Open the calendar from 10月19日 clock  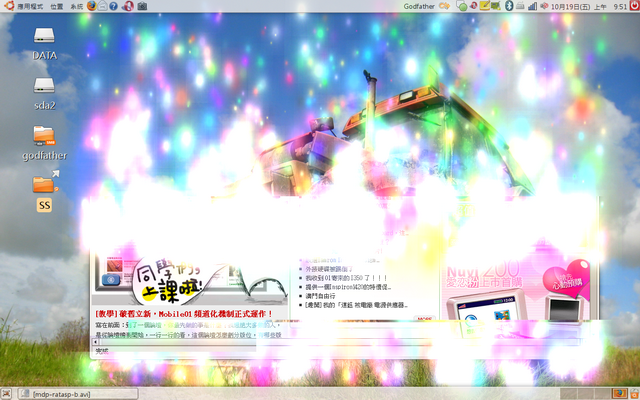click(588, 6)
